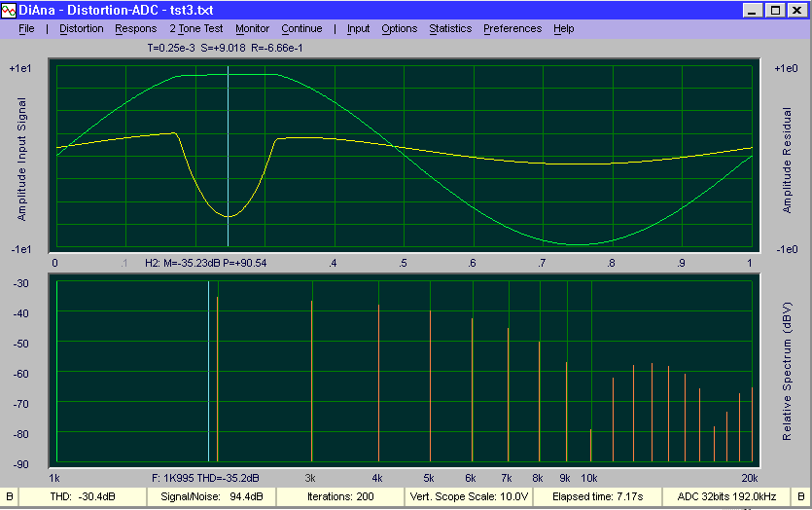This screenshot has width=812, height=510.
Task: Open the File menu
Action: click(x=26, y=29)
